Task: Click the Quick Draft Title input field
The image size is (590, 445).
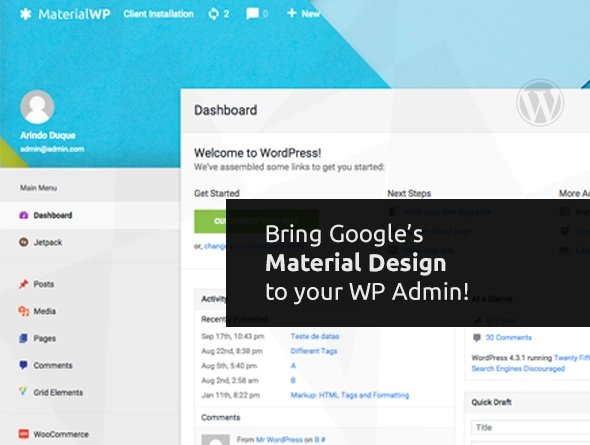Action: tap(531, 427)
